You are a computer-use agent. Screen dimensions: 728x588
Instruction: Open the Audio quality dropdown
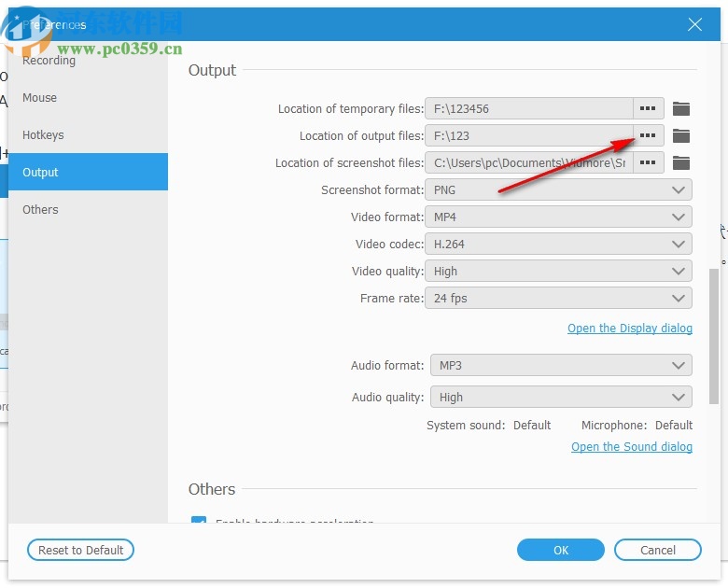tap(561, 397)
